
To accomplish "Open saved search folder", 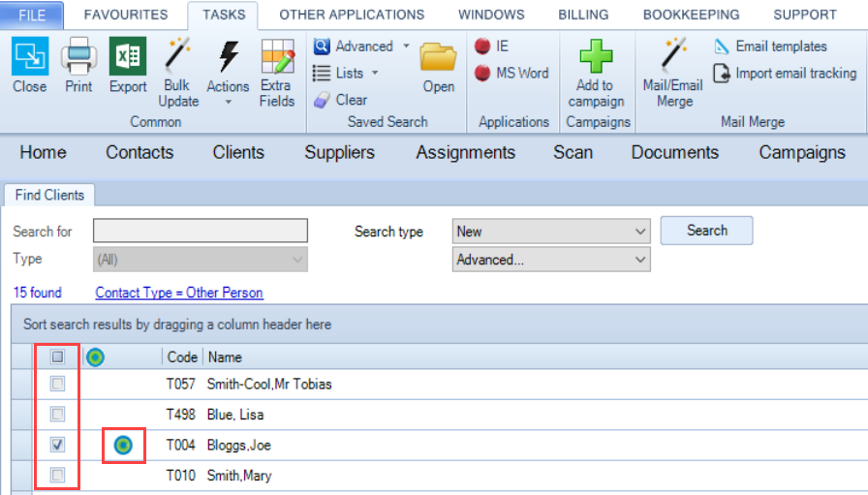I will pos(438,57).
